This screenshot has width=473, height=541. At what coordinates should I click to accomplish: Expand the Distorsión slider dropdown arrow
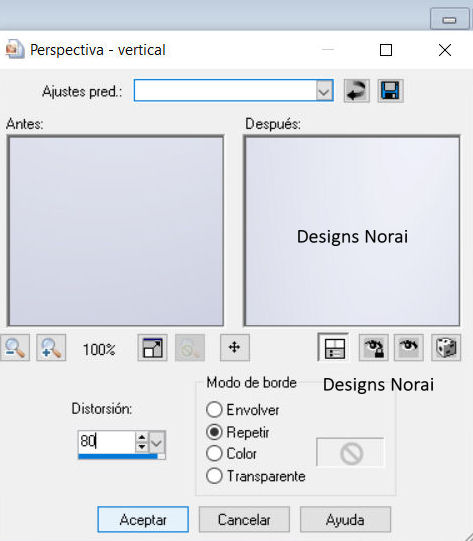click(157, 442)
